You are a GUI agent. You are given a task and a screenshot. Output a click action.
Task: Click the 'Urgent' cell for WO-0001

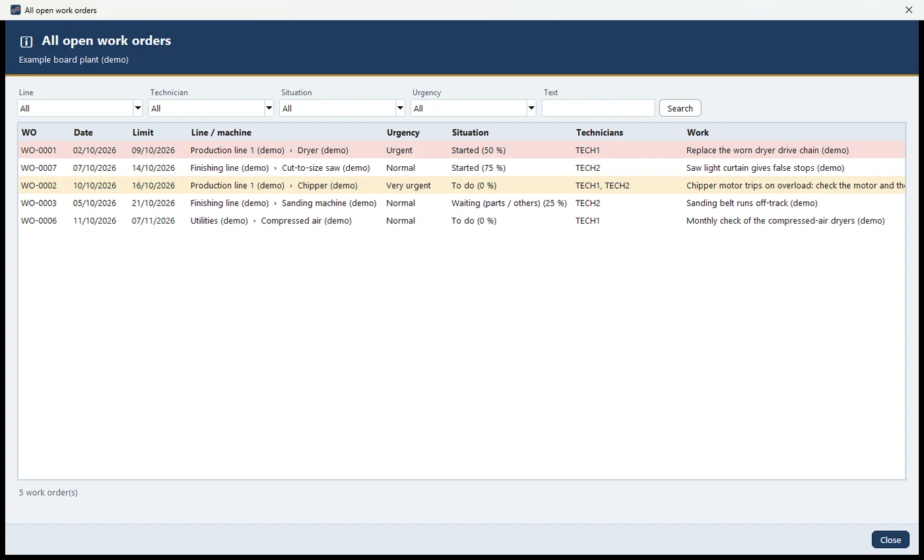pos(399,150)
